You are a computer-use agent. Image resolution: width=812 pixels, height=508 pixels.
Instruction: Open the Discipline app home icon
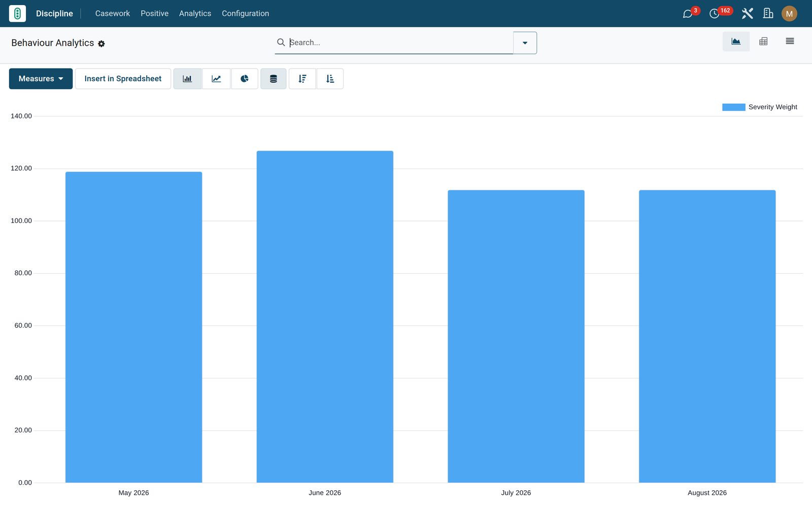pyautogui.click(x=17, y=13)
